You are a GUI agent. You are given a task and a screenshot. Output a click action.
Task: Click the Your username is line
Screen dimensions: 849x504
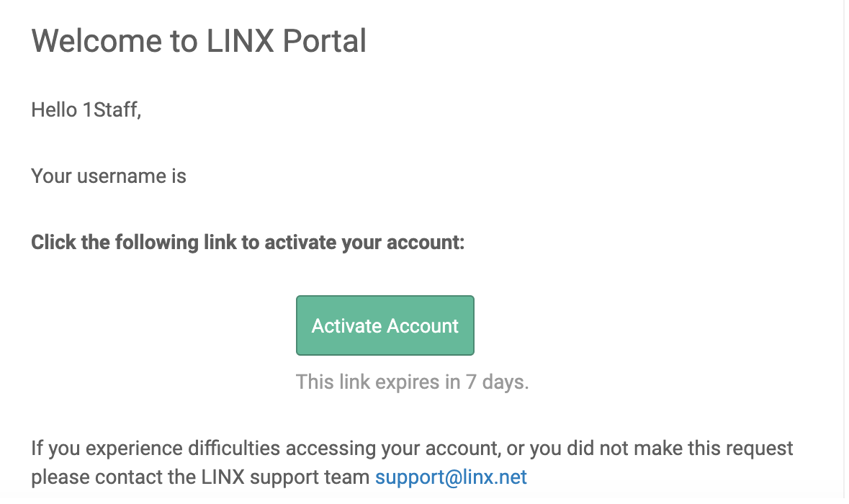[108, 176]
